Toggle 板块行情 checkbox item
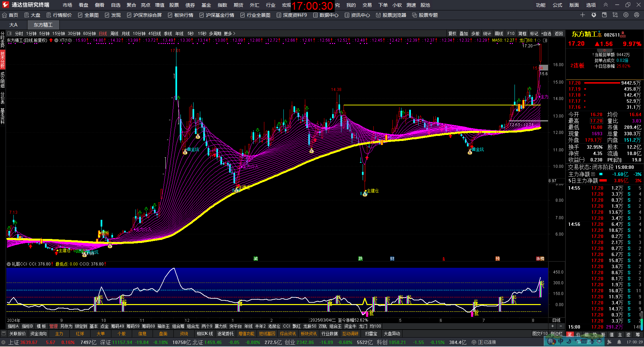 pyautogui.click(x=180, y=15)
